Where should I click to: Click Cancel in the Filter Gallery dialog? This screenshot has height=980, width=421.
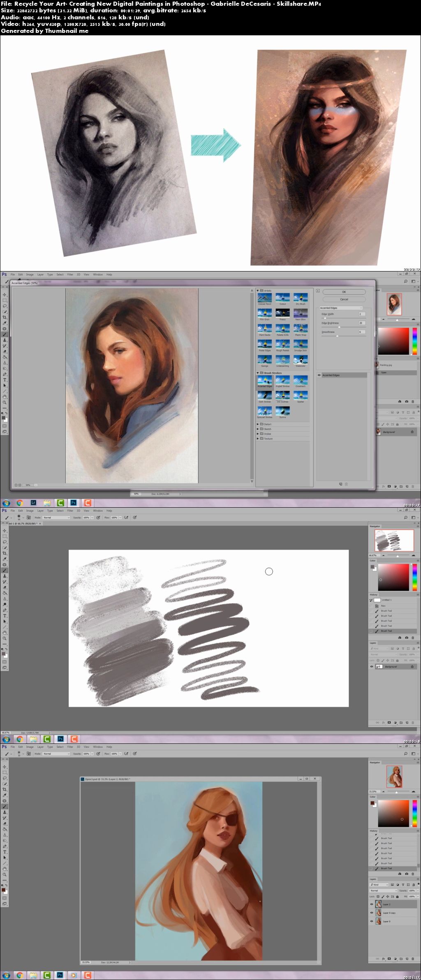(x=344, y=299)
